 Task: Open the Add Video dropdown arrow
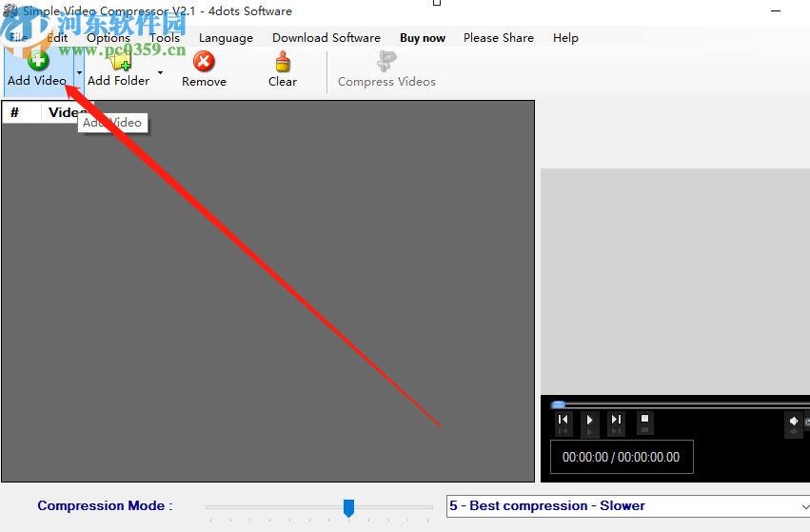pos(79,72)
